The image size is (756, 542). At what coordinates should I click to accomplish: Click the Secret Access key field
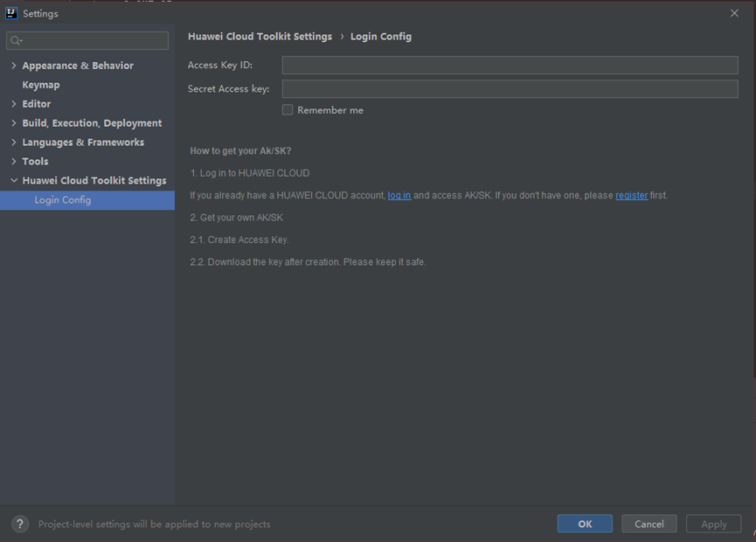tap(510, 89)
